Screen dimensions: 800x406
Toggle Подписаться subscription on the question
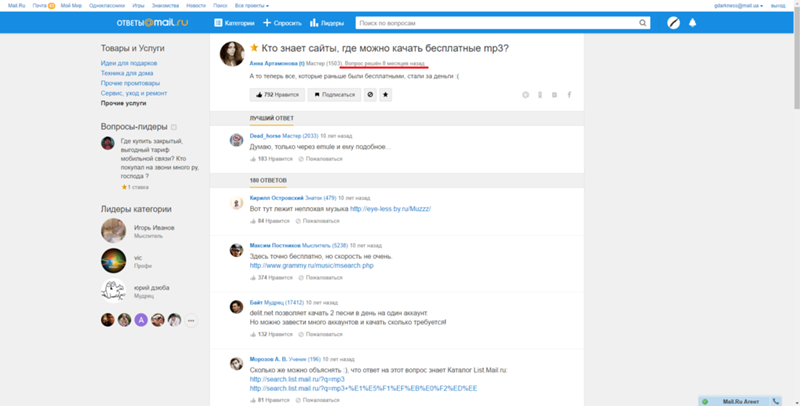point(333,95)
